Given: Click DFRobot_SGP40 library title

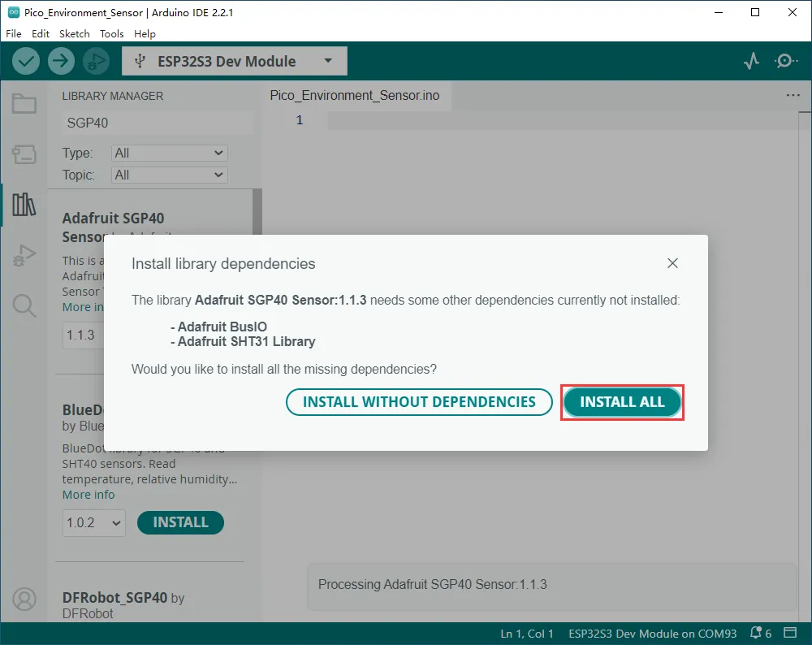Looking at the screenshot, I should [114, 598].
